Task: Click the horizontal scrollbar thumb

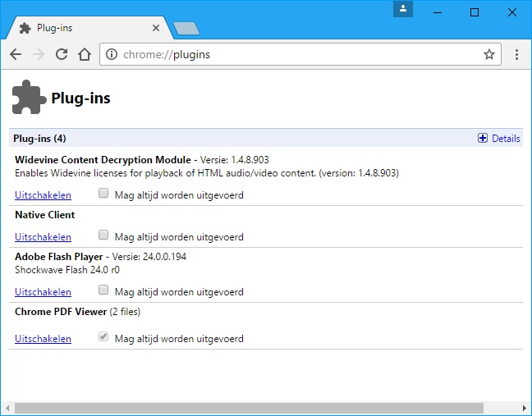Action: click(249, 408)
